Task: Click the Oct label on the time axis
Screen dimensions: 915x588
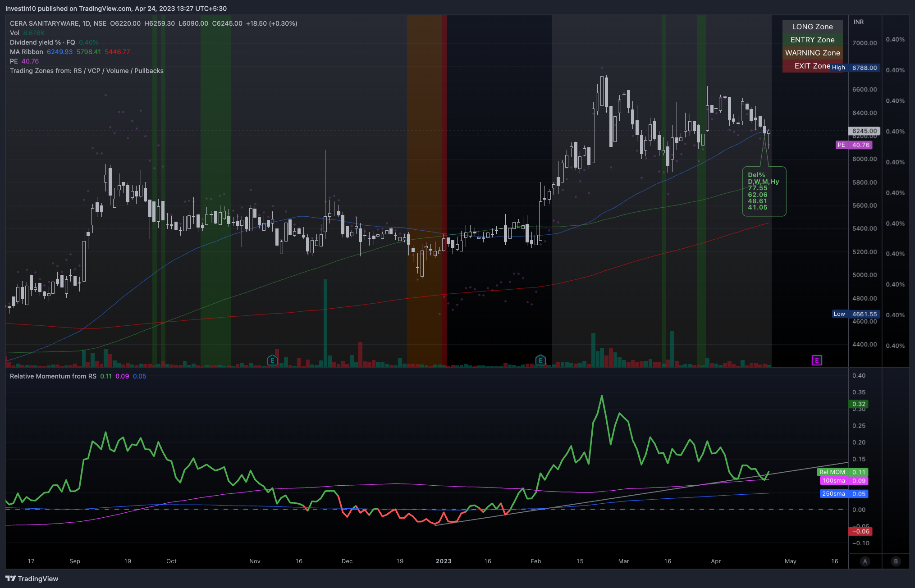Action: [x=171, y=561]
